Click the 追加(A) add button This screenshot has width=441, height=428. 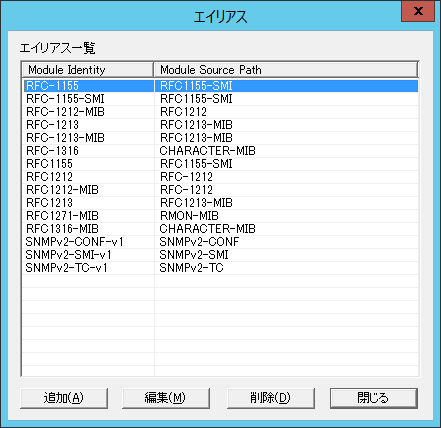64,398
